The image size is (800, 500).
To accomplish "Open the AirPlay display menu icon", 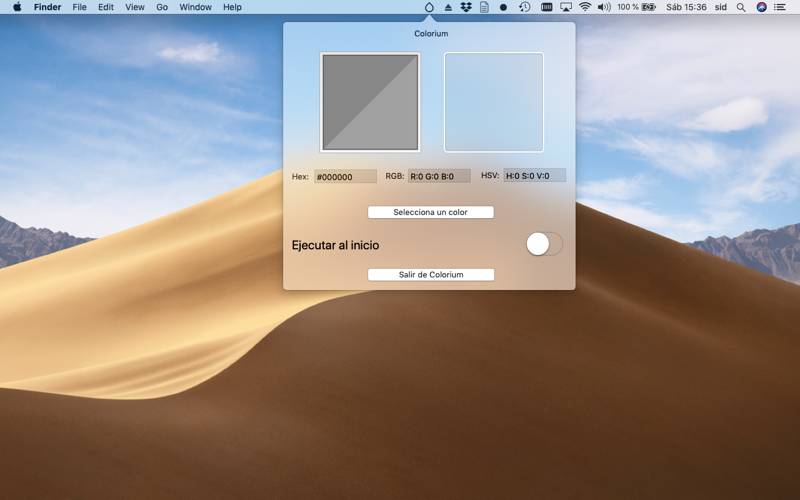I will [566, 7].
